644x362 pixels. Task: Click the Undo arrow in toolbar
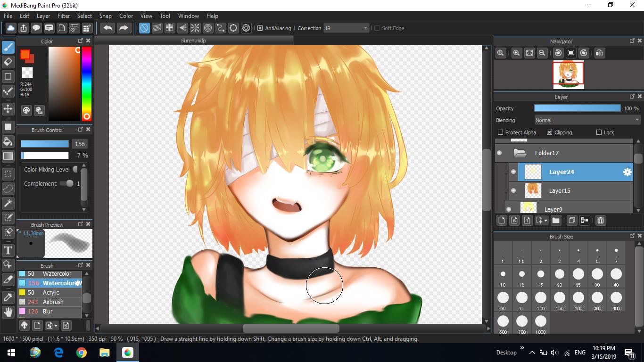107,28
